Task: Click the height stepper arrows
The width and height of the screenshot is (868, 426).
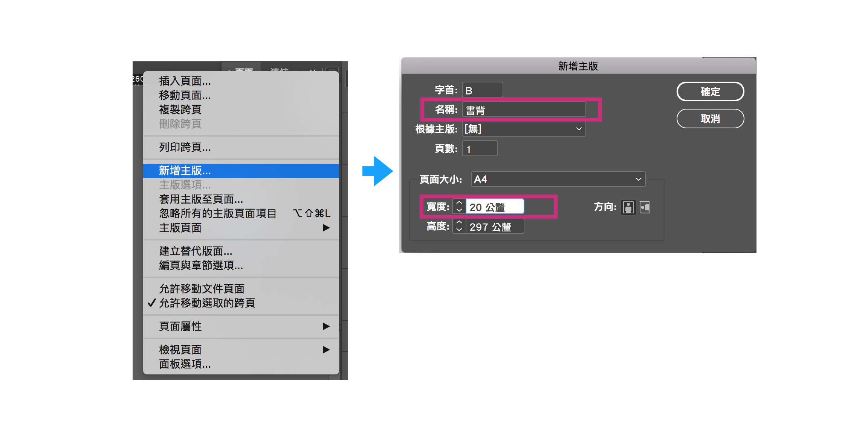Action: [459, 226]
